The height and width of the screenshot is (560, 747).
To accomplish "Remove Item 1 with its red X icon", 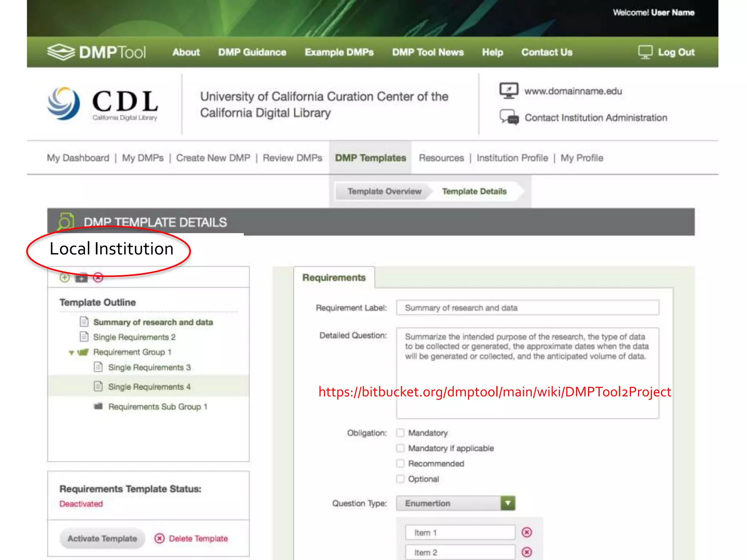I will [x=527, y=532].
